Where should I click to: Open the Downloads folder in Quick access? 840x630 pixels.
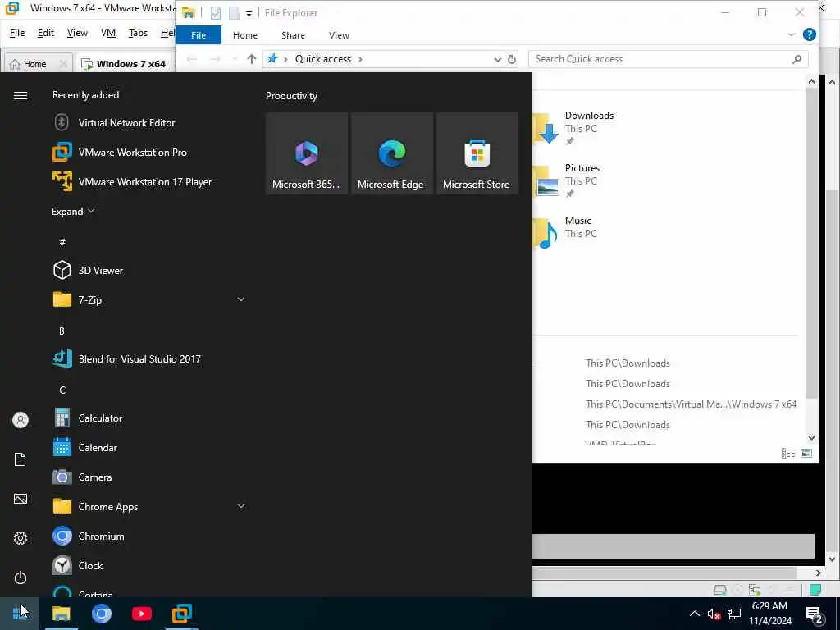coord(573,128)
